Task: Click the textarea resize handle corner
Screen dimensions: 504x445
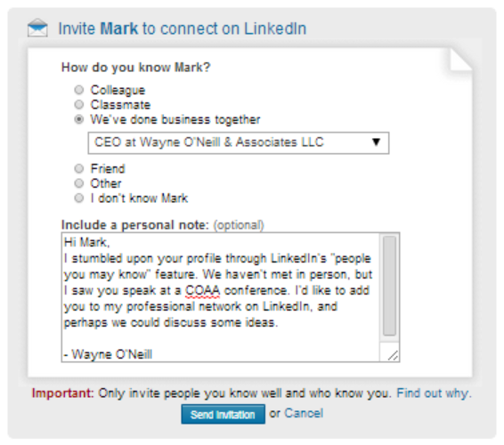Action: point(393,355)
